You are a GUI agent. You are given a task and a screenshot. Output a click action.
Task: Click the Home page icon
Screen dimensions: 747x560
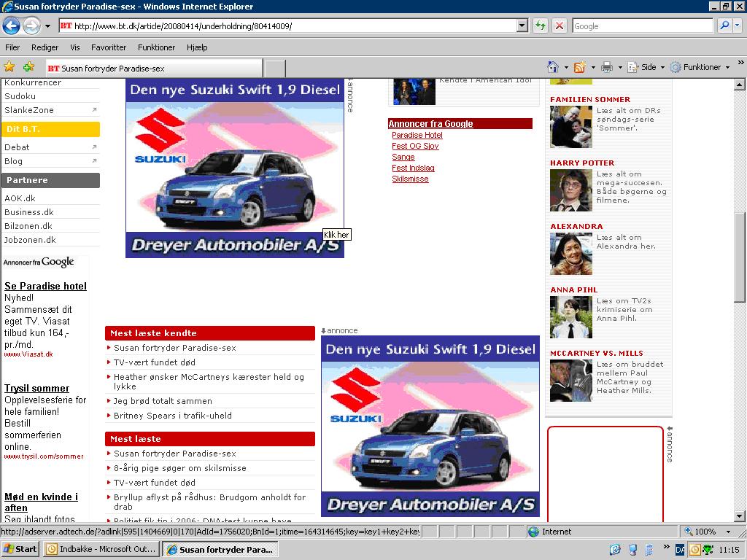click(553, 67)
